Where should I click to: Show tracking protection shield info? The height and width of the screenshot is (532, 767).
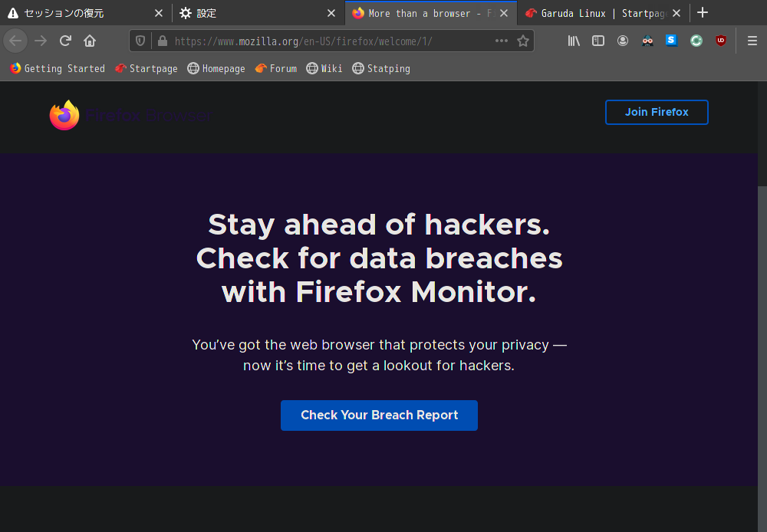click(140, 41)
